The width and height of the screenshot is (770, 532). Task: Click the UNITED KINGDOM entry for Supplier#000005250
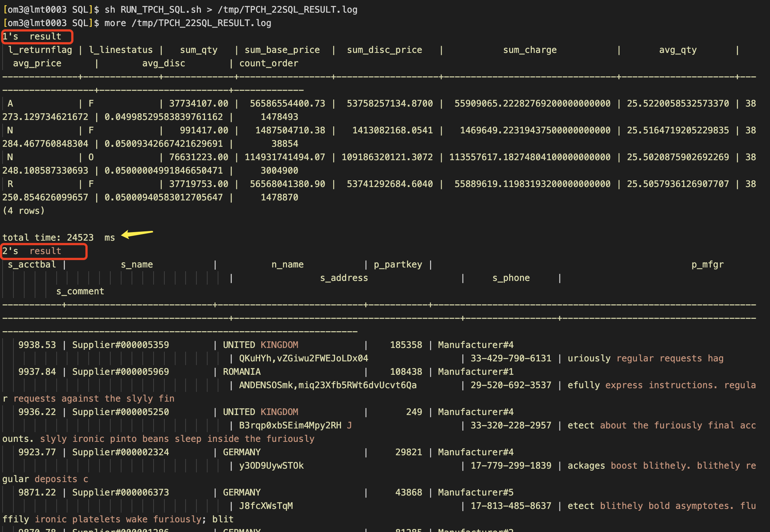pyautogui.click(x=260, y=412)
